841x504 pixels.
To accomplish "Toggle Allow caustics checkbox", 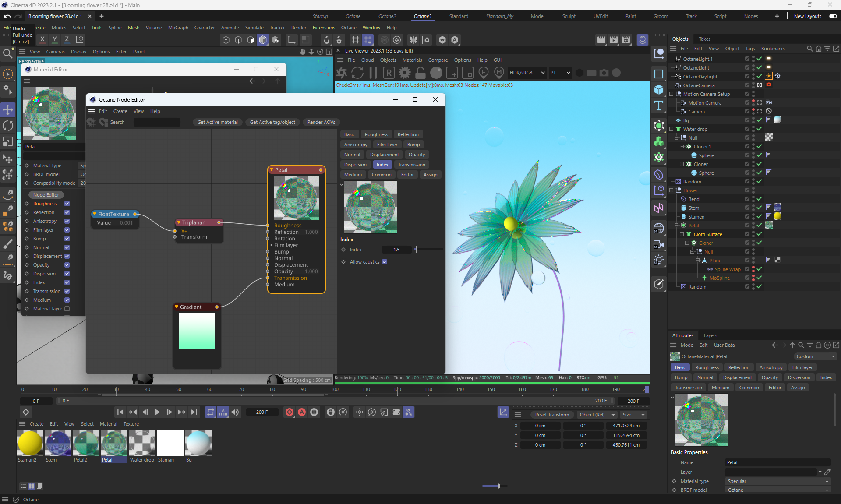I will tap(385, 262).
